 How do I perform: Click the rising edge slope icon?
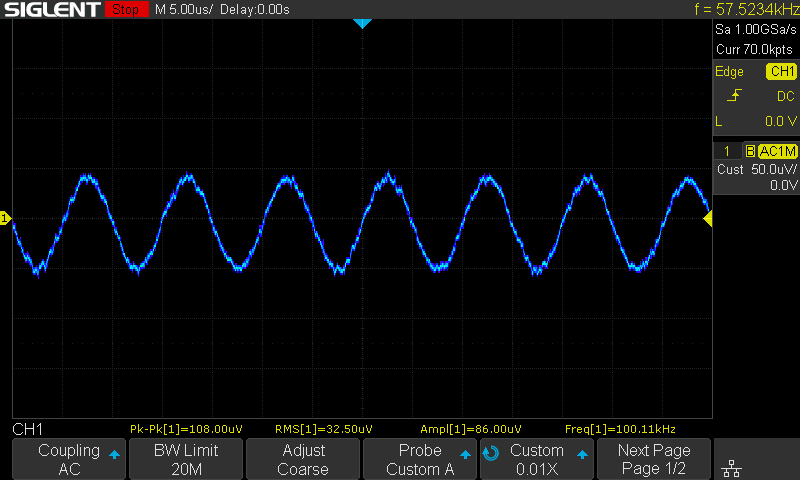click(x=734, y=96)
